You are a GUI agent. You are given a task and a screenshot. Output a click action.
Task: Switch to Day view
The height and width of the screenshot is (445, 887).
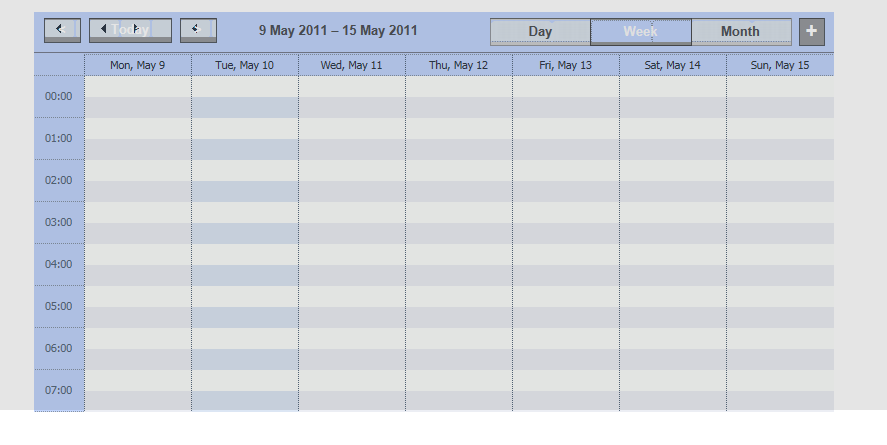click(x=540, y=32)
